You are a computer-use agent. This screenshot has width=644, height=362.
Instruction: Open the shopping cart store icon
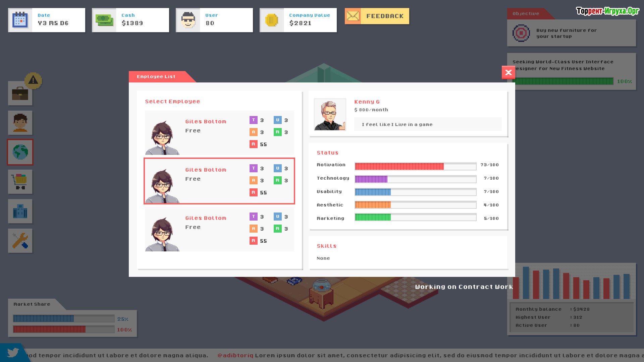[x=20, y=182]
